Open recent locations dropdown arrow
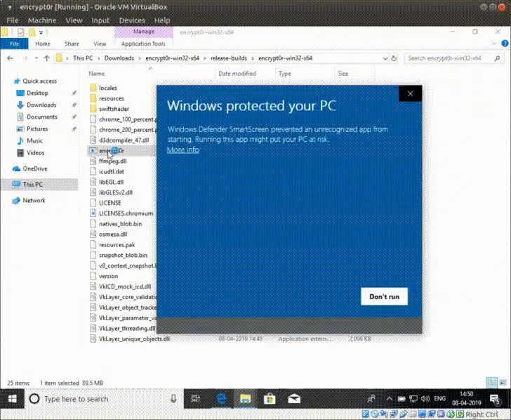 tap(36, 58)
